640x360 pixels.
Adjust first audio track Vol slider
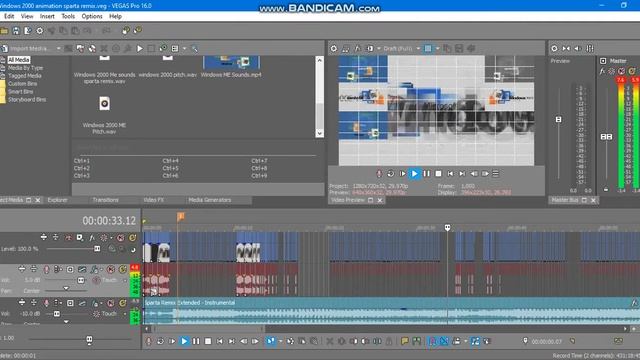tap(81, 280)
